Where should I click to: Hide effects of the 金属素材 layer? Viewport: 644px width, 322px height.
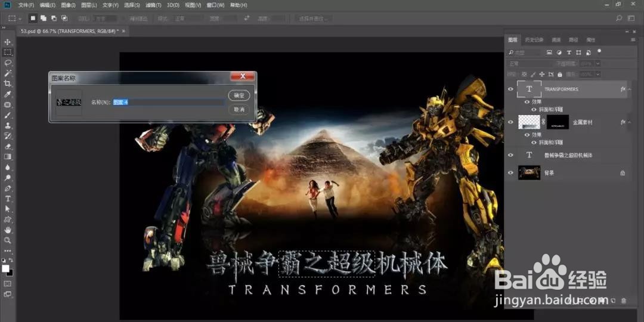[527, 135]
